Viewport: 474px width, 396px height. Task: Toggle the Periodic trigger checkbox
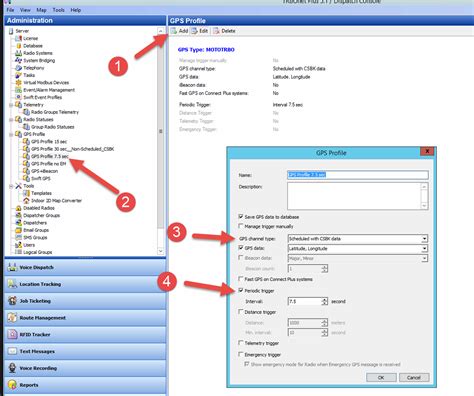(x=241, y=290)
